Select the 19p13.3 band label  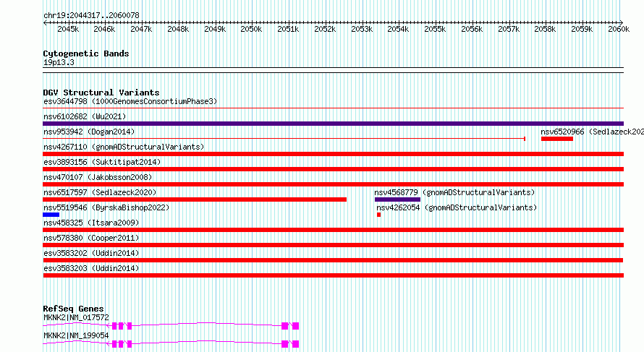tap(59, 62)
